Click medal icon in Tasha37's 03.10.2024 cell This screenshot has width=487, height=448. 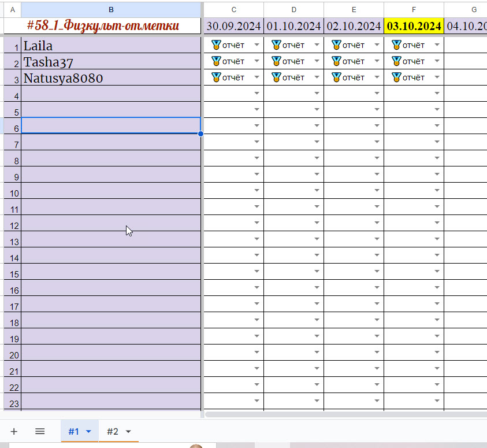coord(396,61)
